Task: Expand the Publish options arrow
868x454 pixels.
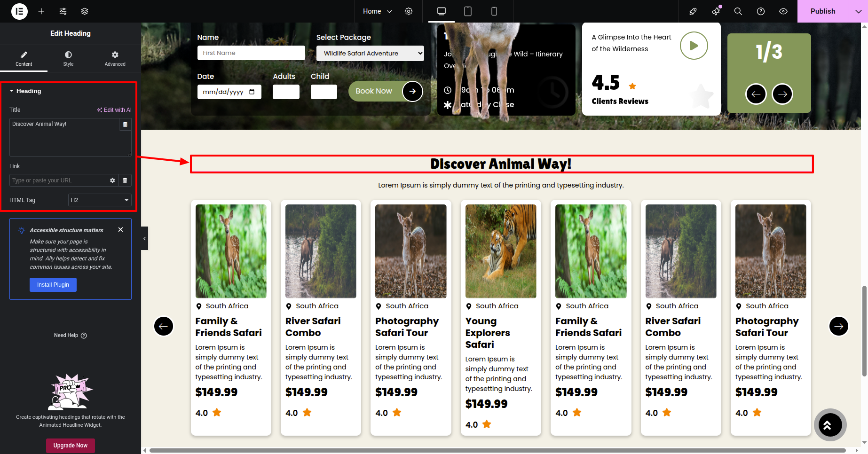Action: pyautogui.click(x=858, y=11)
